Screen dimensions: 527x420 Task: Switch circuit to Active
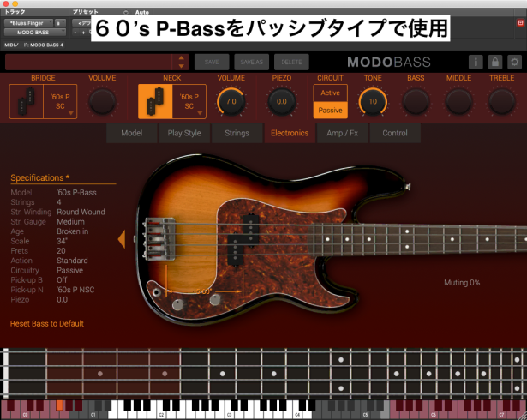(330, 93)
